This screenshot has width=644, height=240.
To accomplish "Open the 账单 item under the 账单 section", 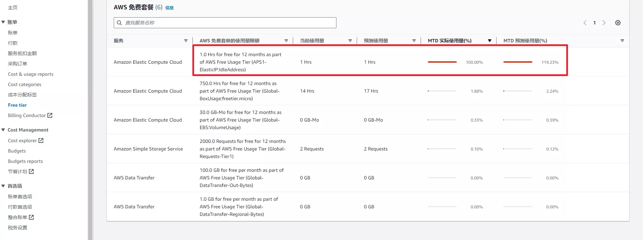I will tap(13, 33).
